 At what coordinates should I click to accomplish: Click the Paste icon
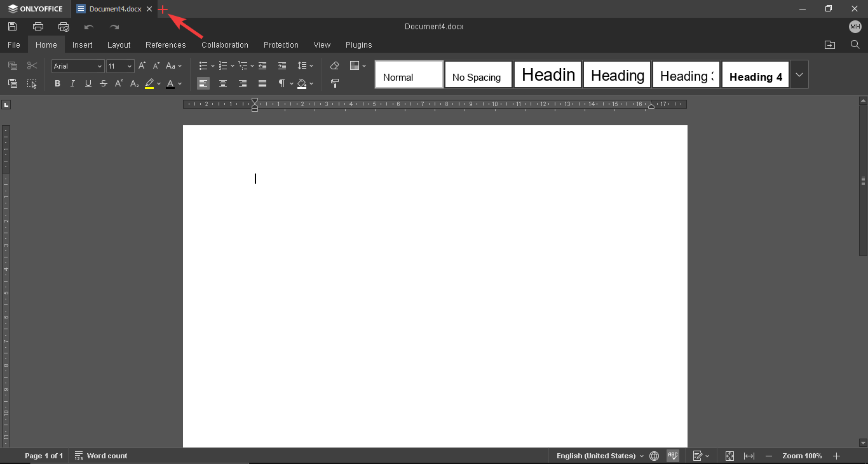[x=13, y=83]
